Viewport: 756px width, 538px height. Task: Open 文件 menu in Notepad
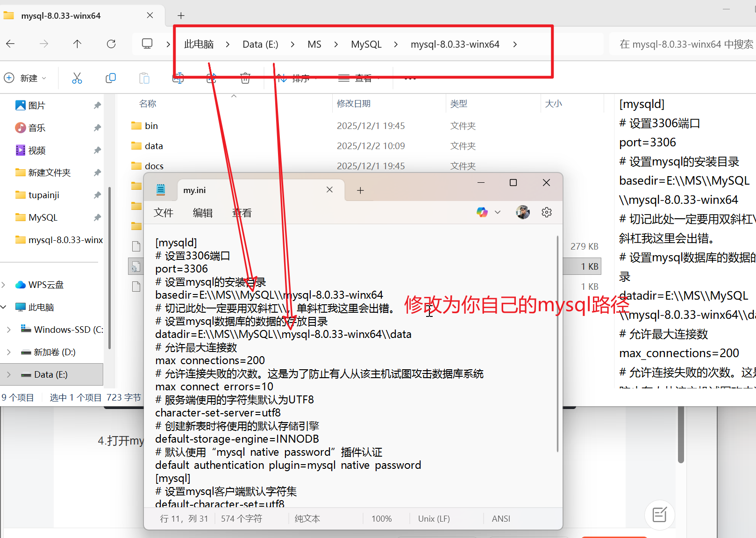(164, 213)
